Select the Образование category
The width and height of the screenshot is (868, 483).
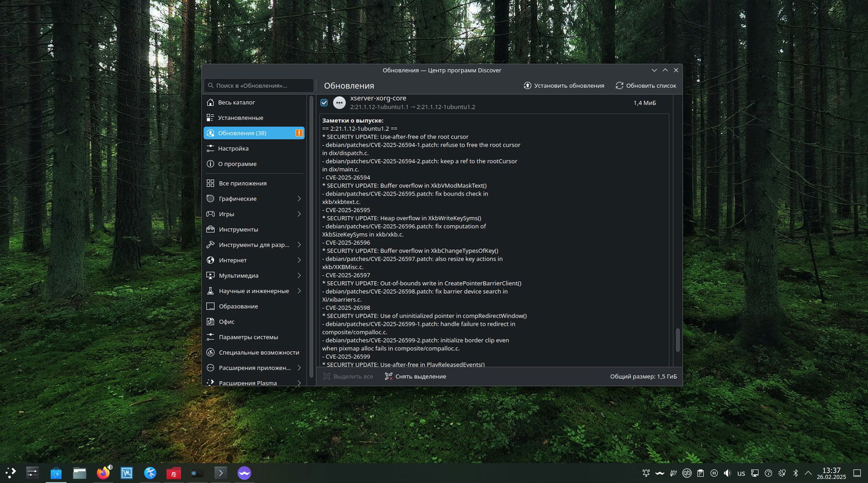[x=254, y=307]
